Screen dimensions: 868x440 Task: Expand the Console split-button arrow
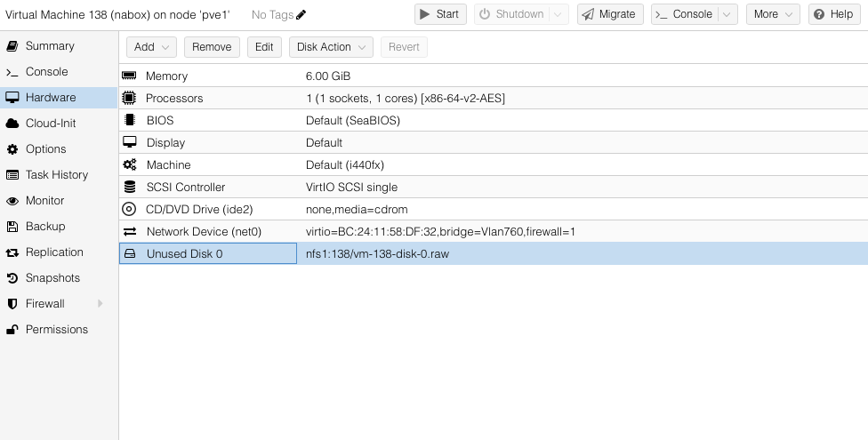click(x=727, y=14)
